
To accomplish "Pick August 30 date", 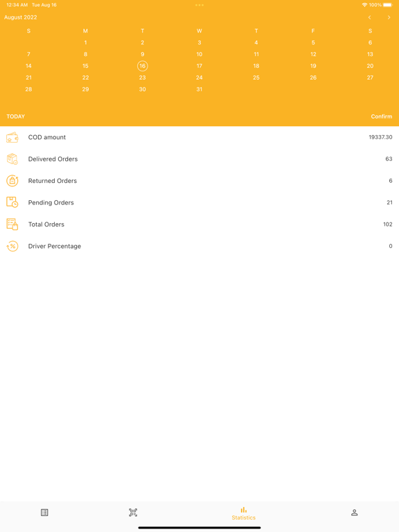I will 143,89.
